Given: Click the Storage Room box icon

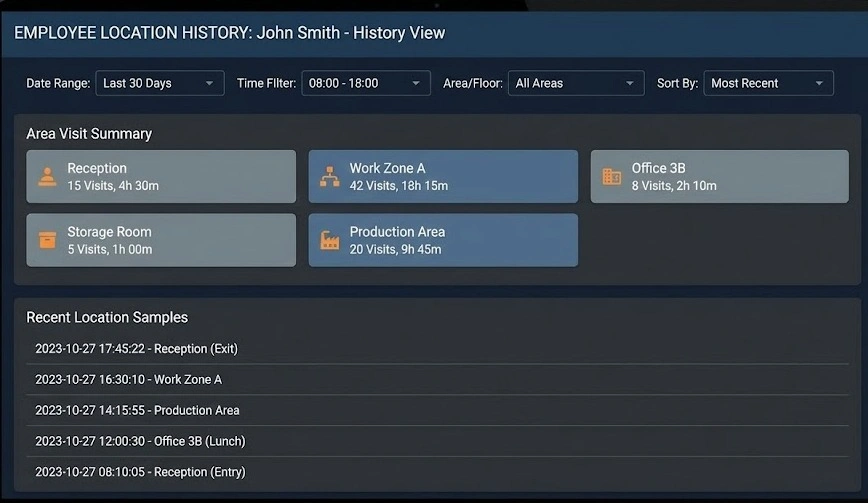Looking at the screenshot, I should (47, 240).
